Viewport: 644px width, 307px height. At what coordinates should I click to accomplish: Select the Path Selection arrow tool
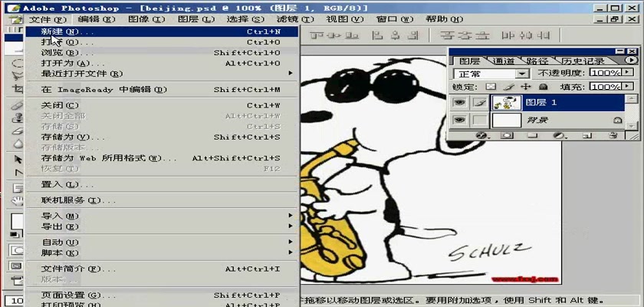tap(17, 160)
